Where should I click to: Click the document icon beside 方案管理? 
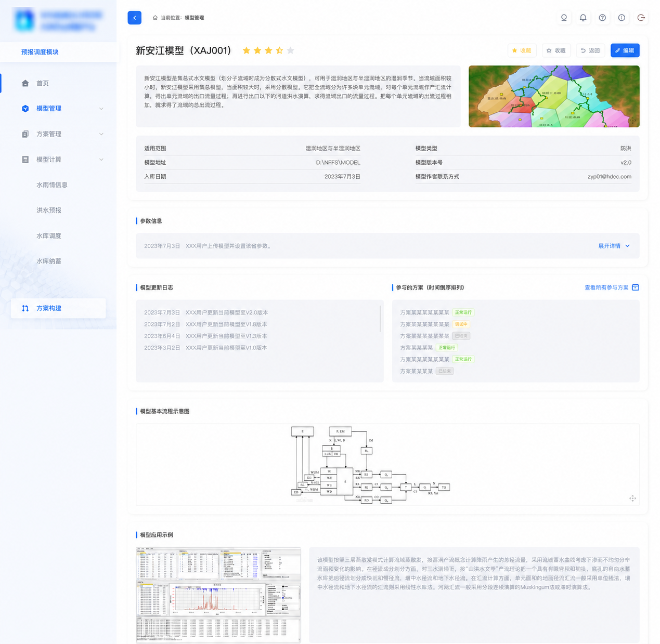[25, 134]
